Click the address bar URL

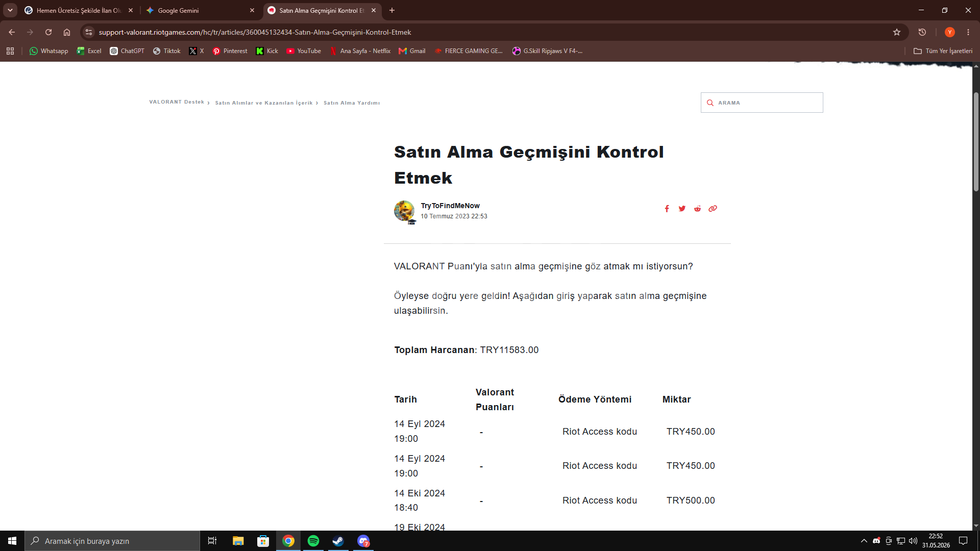click(255, 32)
